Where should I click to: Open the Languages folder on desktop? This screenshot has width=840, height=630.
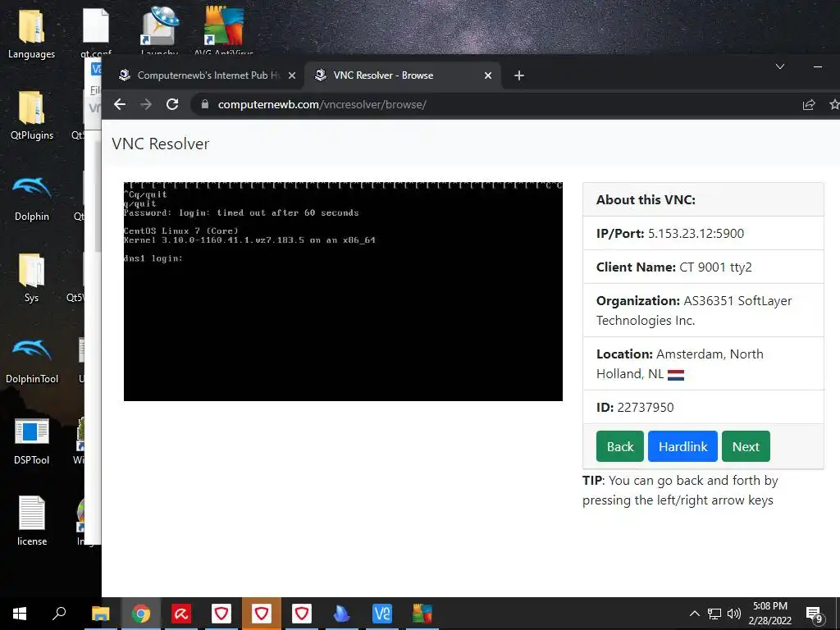click(x=32, y=33)
